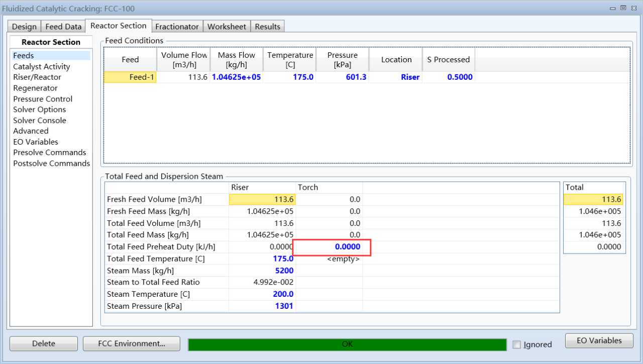This screenshot has height=364, width=643.
Task: Edit Feed-1 pressure 601.3 cell
Action: pyautogui.click(x=343, y=77)
